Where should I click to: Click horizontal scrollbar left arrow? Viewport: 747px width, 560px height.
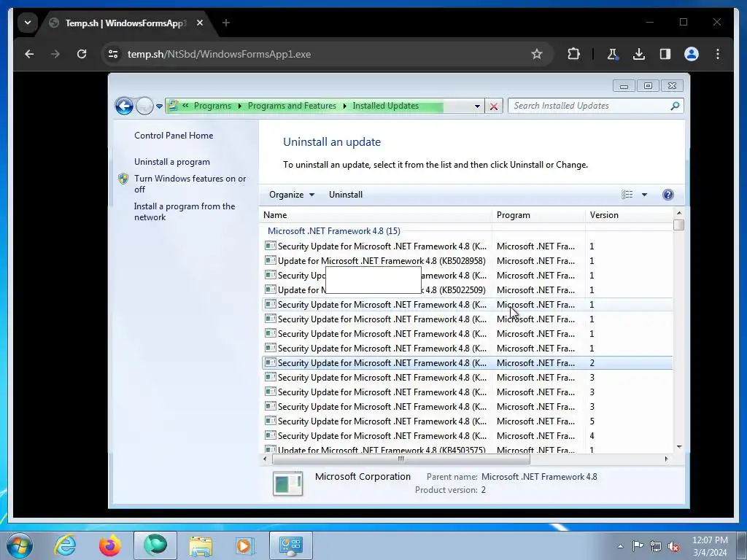[x=266, y=459]
